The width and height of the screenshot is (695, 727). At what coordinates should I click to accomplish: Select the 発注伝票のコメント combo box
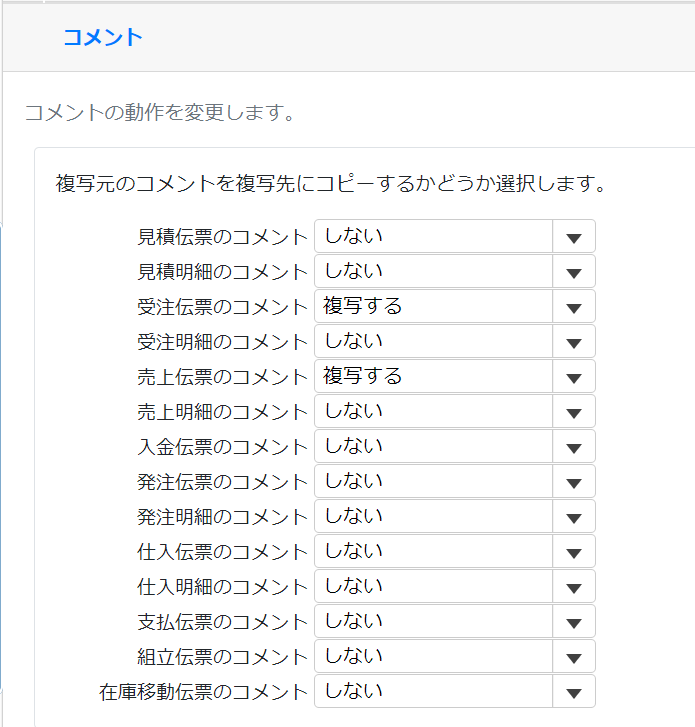[454, 481]
